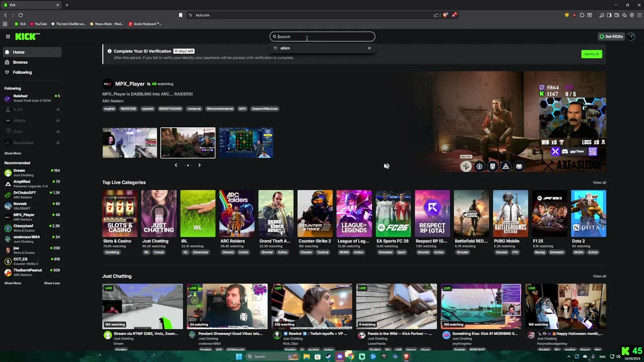The width and height of the screenshot is (644, 362).
Task: Click the browser back arrow
Action: pyautogui.click(x=6, y=15)
